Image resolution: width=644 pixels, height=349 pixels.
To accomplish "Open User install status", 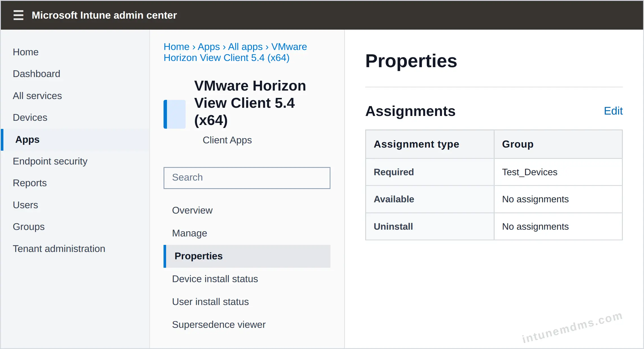I will 247,302.
